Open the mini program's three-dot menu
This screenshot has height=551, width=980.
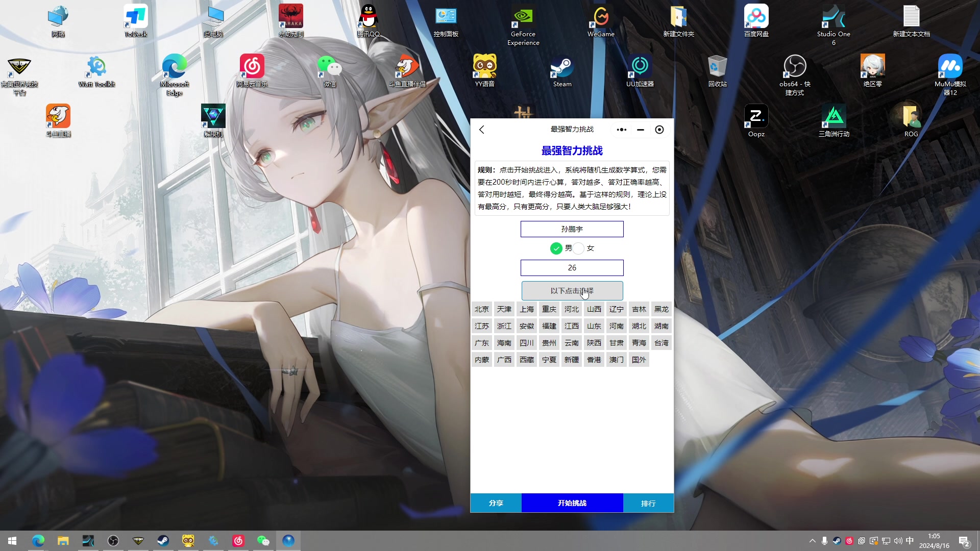tap(621, 130)
